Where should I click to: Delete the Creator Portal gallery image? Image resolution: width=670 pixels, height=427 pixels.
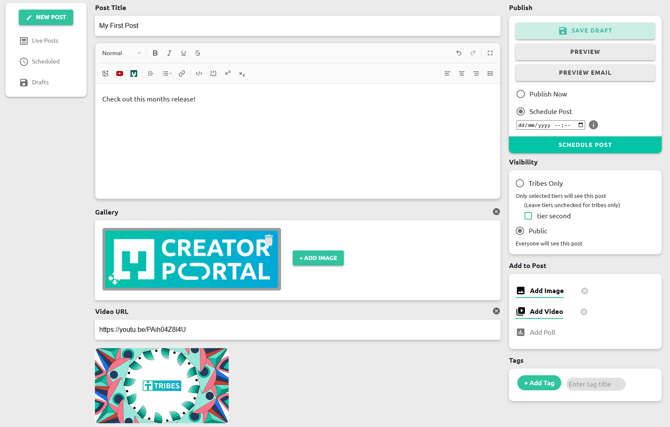(x=268, y=240)
